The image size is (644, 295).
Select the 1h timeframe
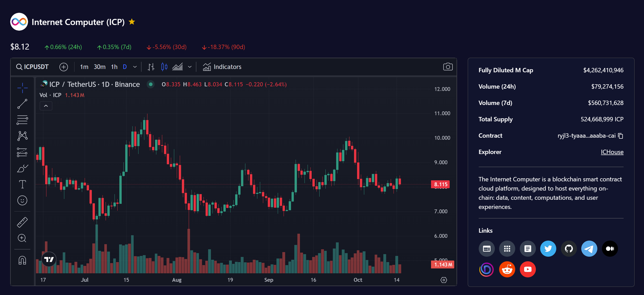click(x=114, y=67)
